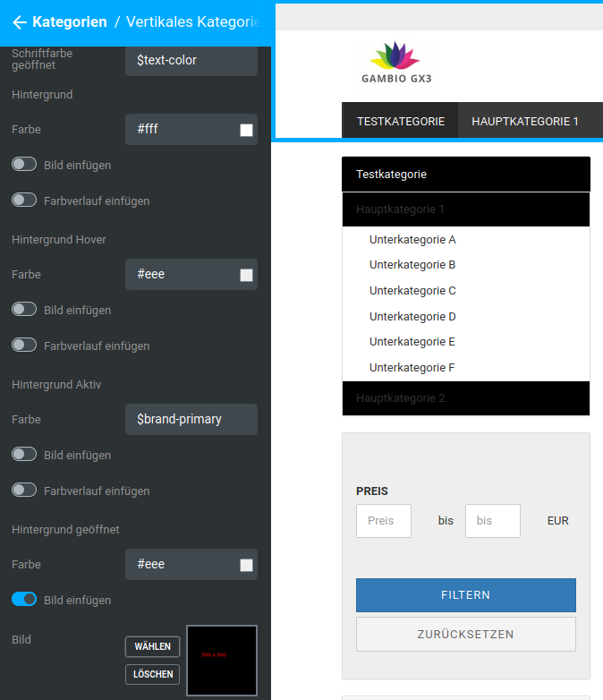Open Hintergrund geöffnet #eee color swatch
This screenshot has width=603, height=700.
coord(246,565)
